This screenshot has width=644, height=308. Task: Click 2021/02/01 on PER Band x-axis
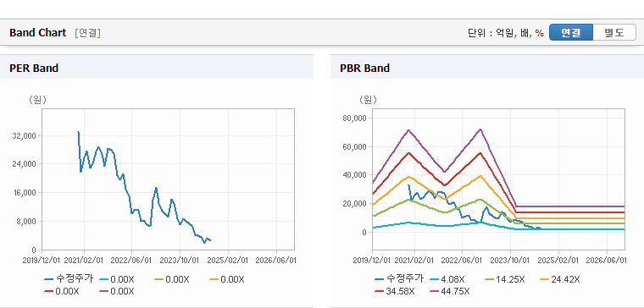[x=84, y=261]
